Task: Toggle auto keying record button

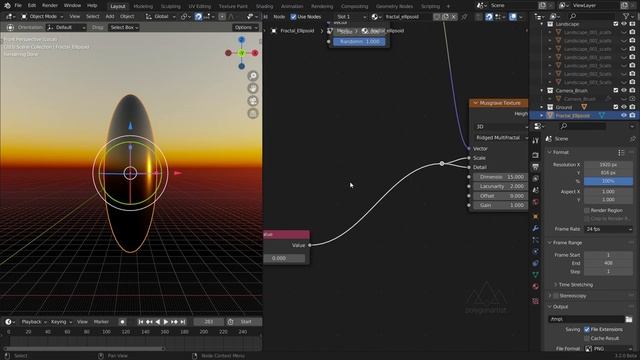Action: pos(122,322)
